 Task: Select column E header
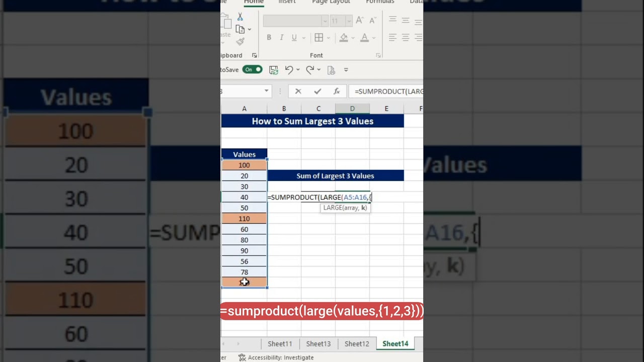pos(386,109)
